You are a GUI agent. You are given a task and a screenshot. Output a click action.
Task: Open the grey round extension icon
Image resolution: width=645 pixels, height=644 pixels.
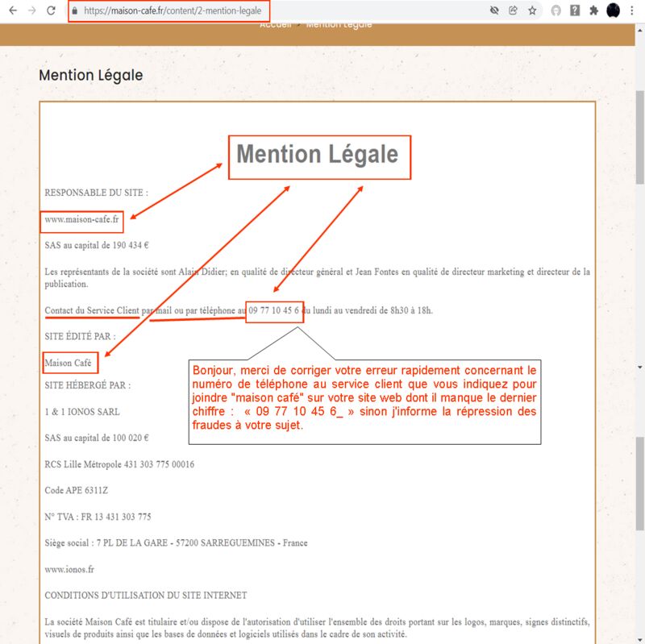556,10
